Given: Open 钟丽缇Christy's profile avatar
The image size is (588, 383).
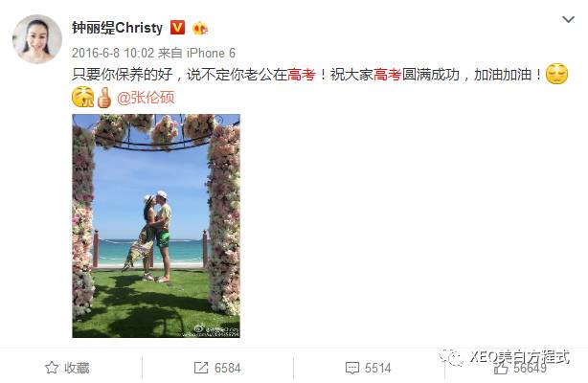Looking at the screenshot, I should click(37, 39).
